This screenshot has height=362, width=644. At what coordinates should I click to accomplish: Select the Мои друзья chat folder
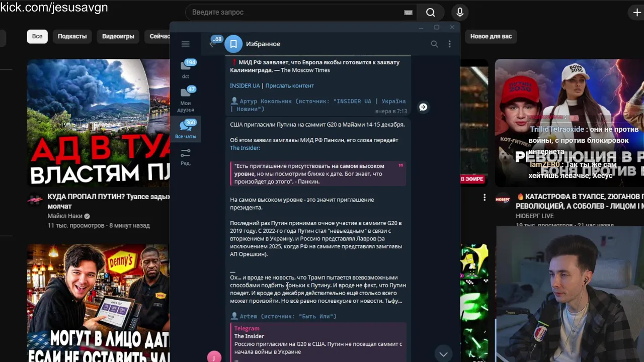(x=186, y=99)
